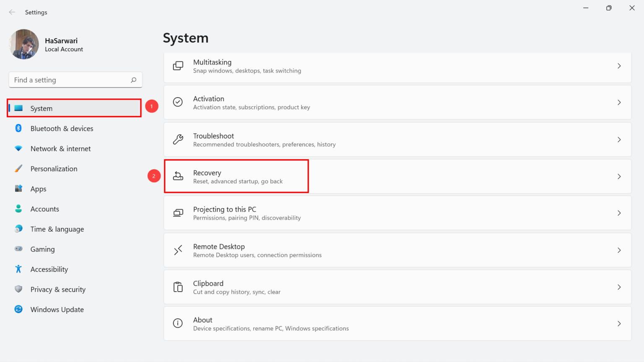Open Accounts settings

(44, 209)
